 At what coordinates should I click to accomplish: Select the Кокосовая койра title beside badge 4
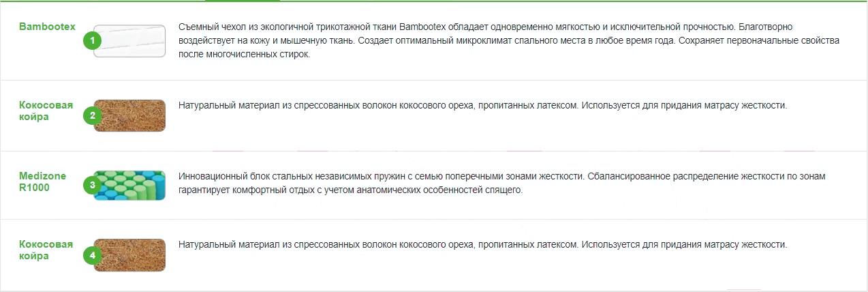point(46,250)
